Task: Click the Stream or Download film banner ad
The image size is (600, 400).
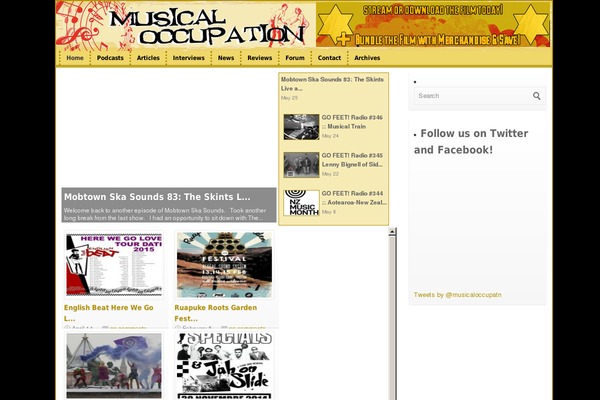Action: point(433,24)
